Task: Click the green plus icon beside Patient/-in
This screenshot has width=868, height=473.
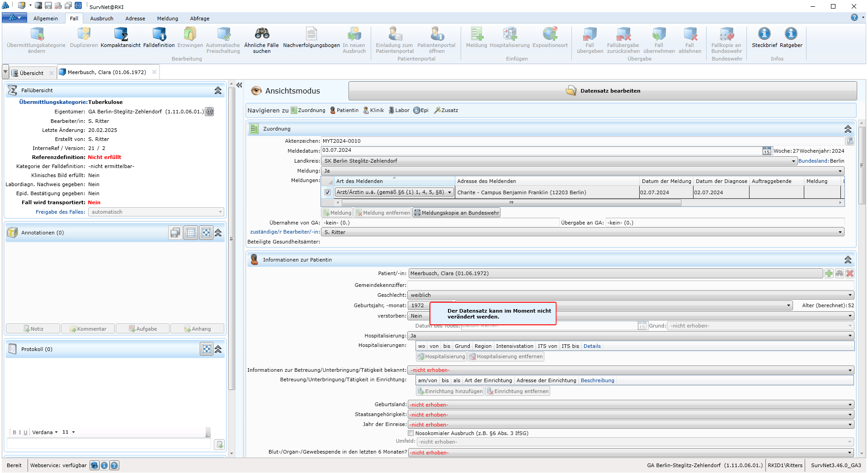Action: tap(829, 273)
